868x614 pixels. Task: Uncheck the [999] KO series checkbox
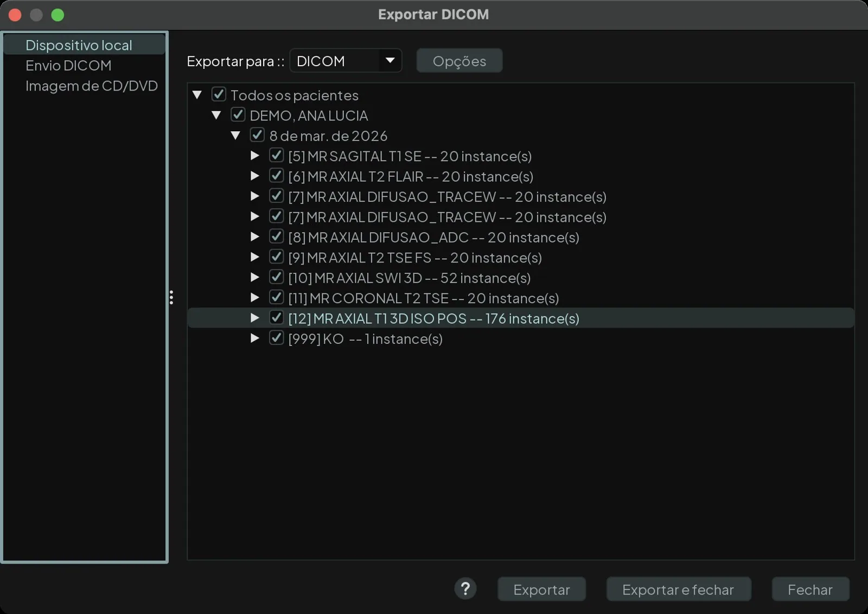coord(276,338)
